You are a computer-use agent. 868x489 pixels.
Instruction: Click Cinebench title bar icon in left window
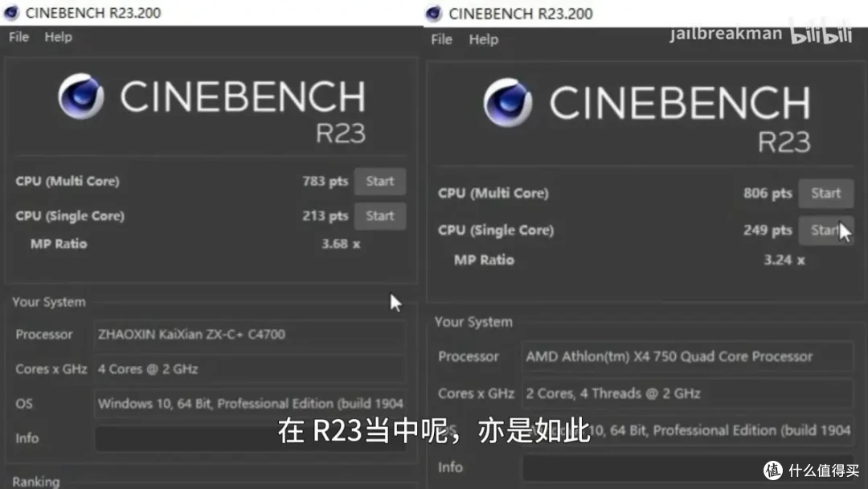click(11, 12)
